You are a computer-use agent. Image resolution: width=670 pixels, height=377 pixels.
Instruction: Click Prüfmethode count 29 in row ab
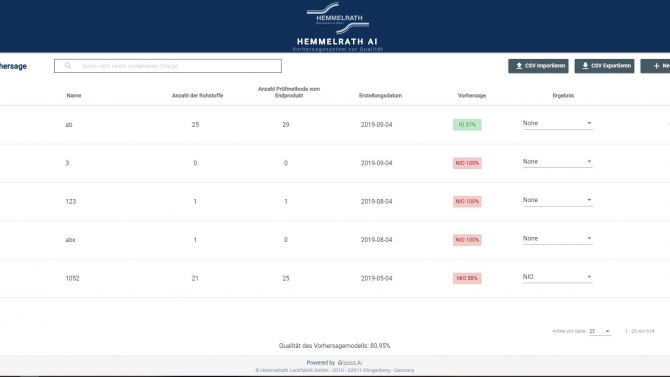[x=286, y=125]
